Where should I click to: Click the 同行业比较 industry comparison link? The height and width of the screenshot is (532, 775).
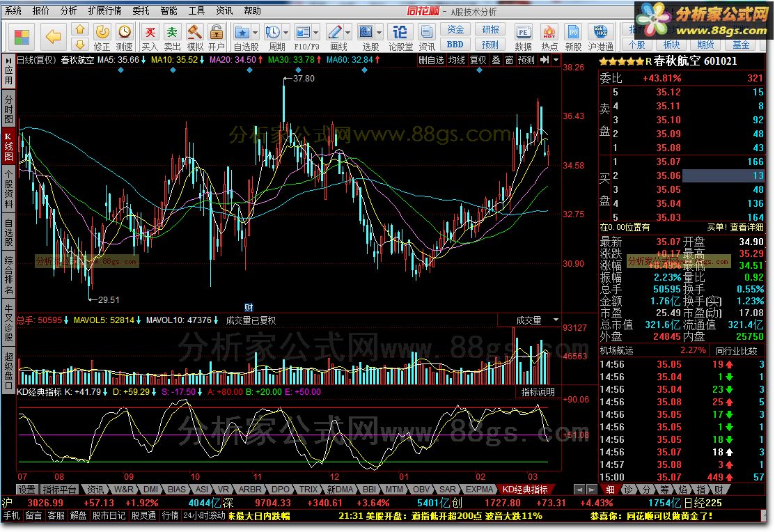[736, 350]
